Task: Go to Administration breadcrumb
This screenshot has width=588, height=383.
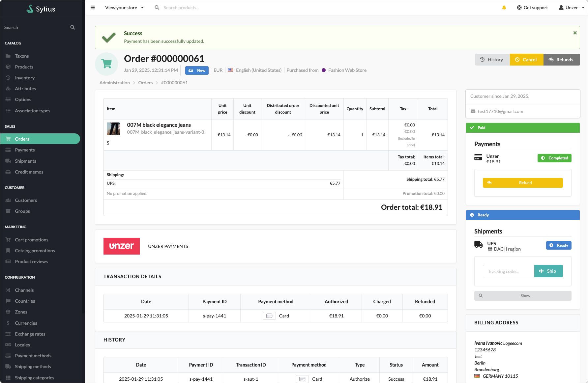Action: coord(115,83)
